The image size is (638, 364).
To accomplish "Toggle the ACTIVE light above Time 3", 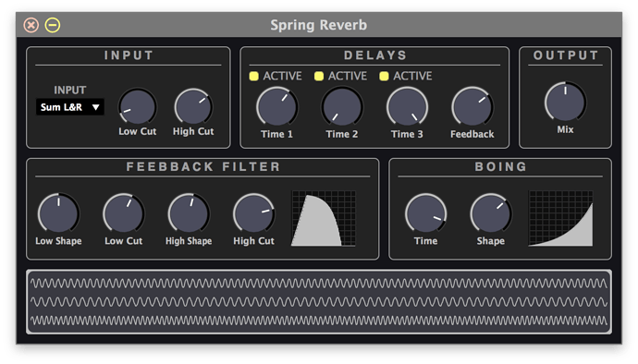I will point(384,76).
